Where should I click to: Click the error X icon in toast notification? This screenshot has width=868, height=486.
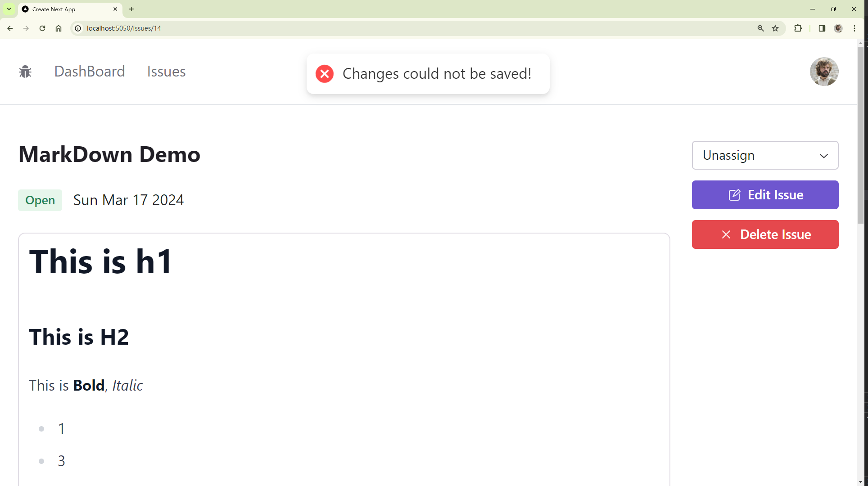[x=325, y=73]
